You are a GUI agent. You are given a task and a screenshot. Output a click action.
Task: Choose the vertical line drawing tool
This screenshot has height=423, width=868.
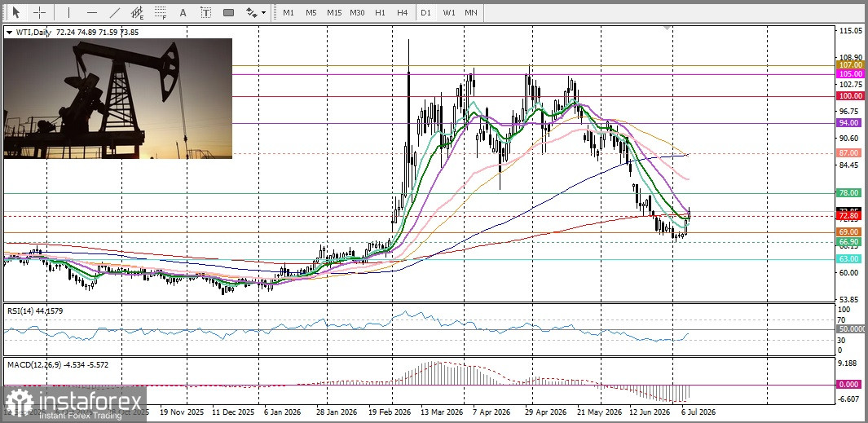pos(68,12)
